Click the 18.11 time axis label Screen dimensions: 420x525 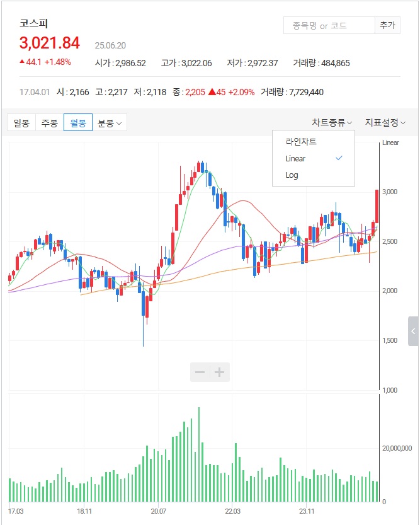coord(84,511)
